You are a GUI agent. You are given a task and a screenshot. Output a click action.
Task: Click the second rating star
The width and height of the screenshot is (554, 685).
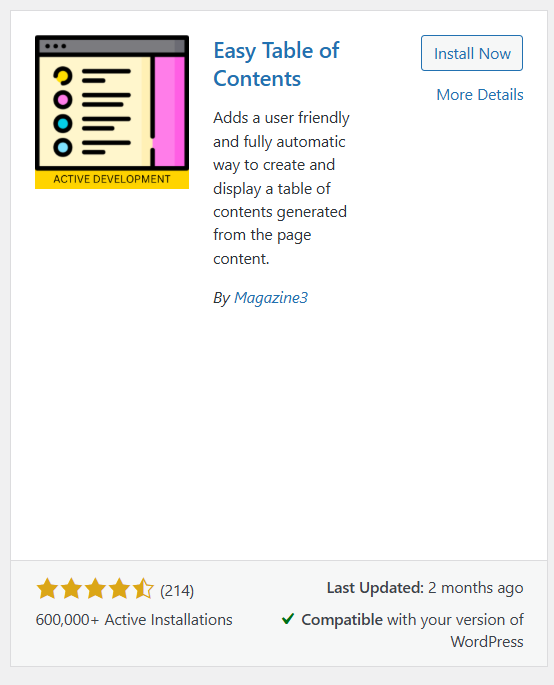coord(71,588)
